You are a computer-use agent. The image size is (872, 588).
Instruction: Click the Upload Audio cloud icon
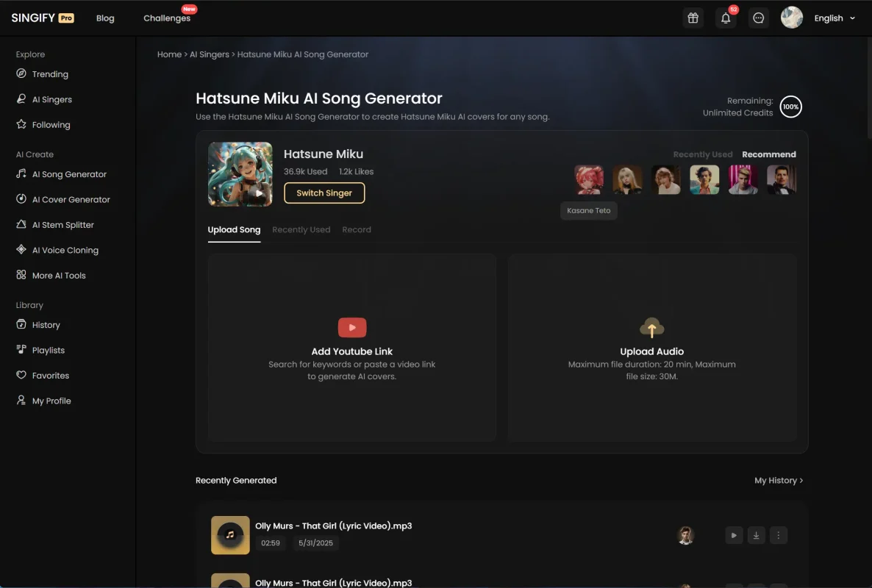click(x=651, y=328)
